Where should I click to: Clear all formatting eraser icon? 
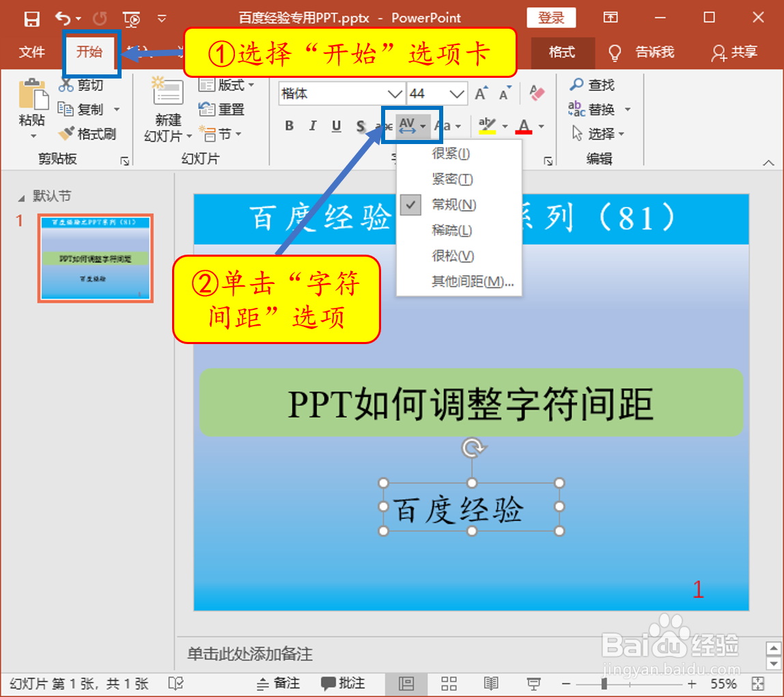(537, 93)
